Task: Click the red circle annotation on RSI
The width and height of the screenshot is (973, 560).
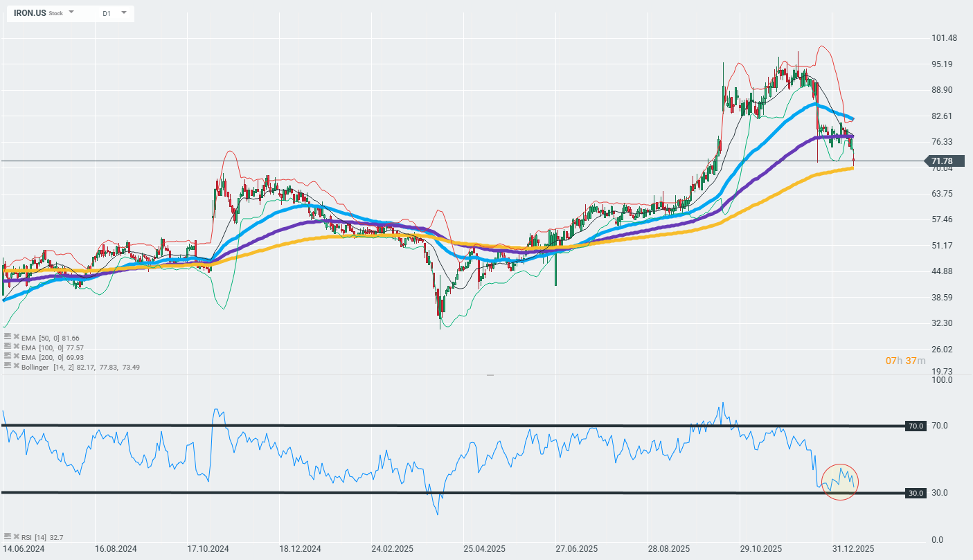Action: click(840, 482)
